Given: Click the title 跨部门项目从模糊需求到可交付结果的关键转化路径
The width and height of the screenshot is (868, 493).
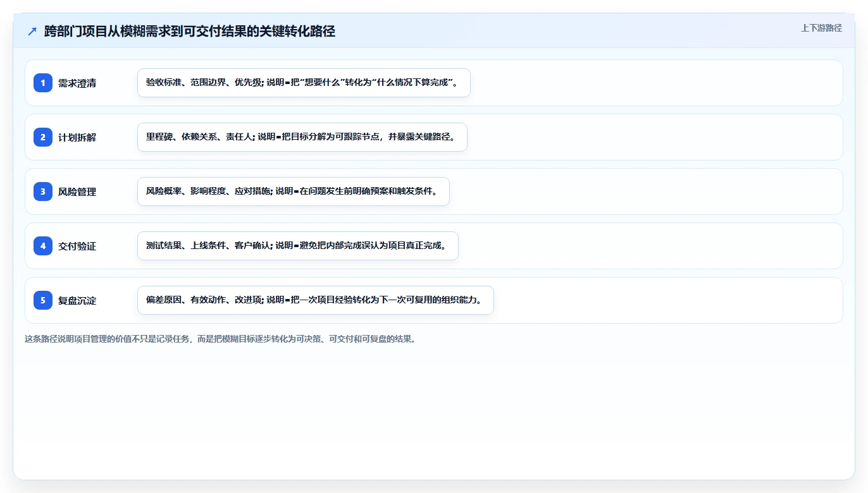Looking at the screenshot, I should coord(190,31).
